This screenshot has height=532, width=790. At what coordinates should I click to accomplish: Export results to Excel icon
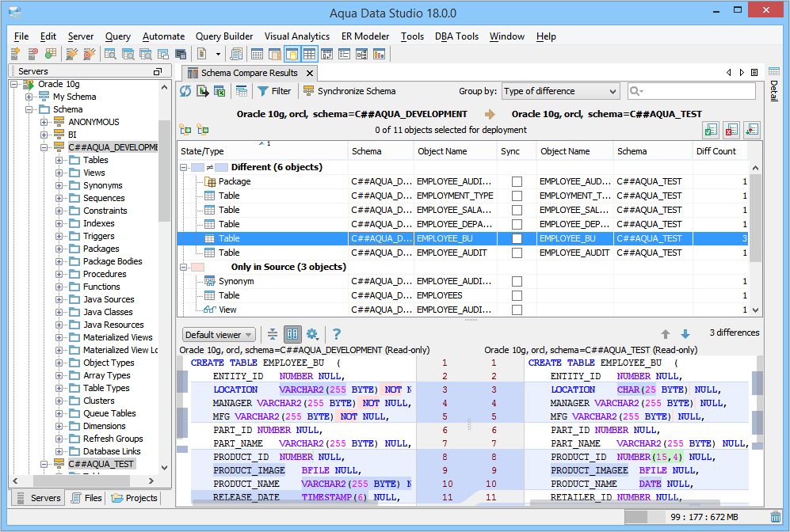coord(219,91)
